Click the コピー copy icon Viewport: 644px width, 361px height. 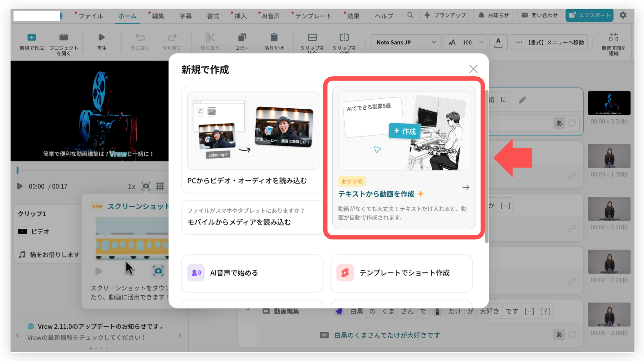point(242,37)
